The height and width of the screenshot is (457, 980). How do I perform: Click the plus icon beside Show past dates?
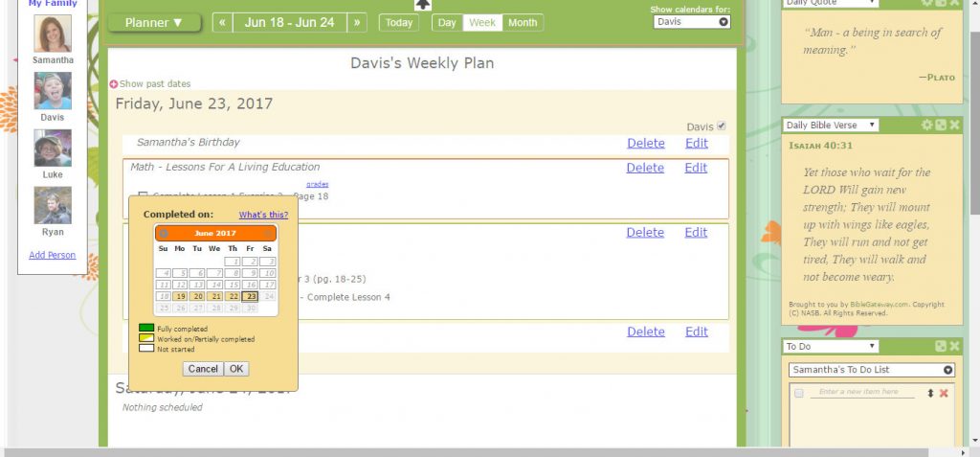coord(114,84)
